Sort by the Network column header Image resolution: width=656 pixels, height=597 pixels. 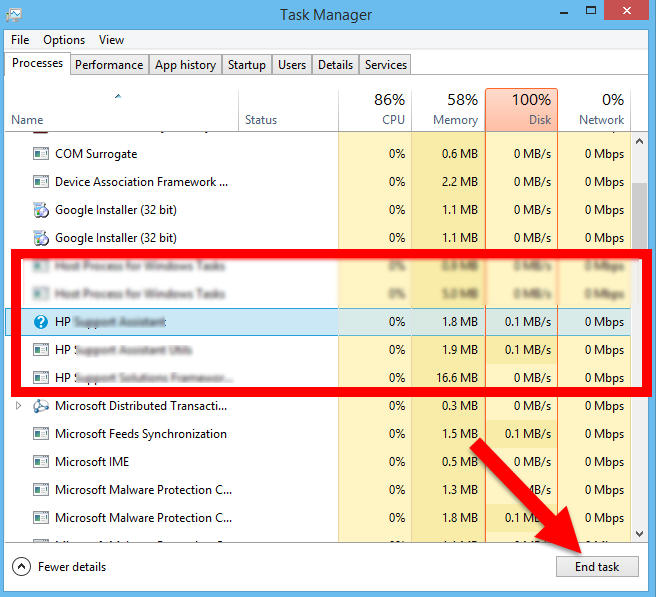coord(594,110)
